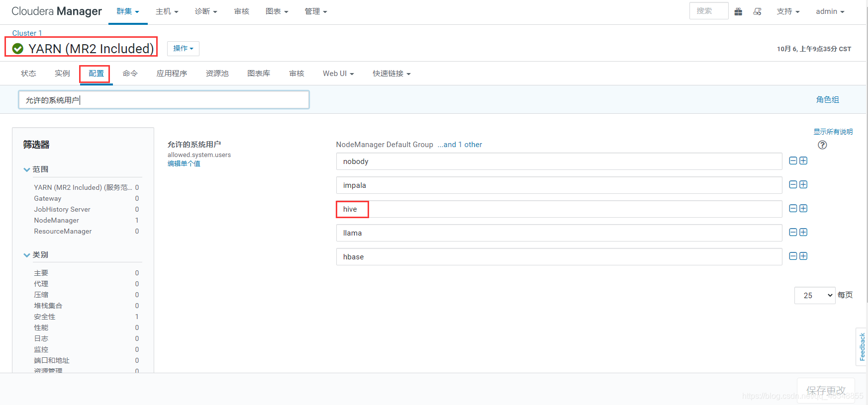Screen dimensions: 868x405
Task: Expand the 诊断 menu
Action: coord(206,11)
